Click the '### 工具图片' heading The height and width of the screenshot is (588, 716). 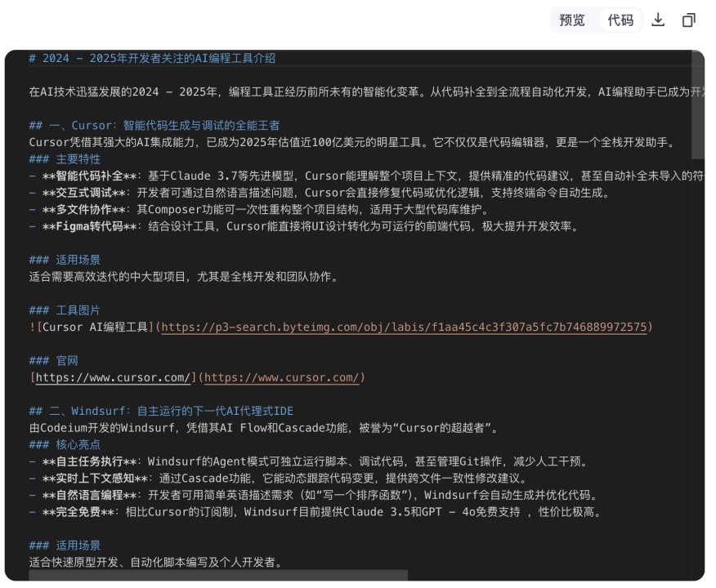pyautogui.click(x=65, y=310)
